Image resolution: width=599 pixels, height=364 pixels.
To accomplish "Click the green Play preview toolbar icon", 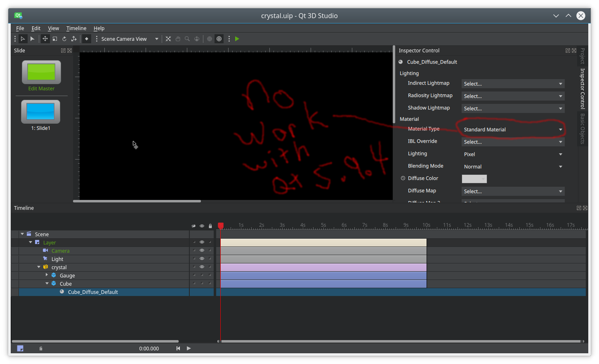I will pyautogui.click(x=237, y=39).
